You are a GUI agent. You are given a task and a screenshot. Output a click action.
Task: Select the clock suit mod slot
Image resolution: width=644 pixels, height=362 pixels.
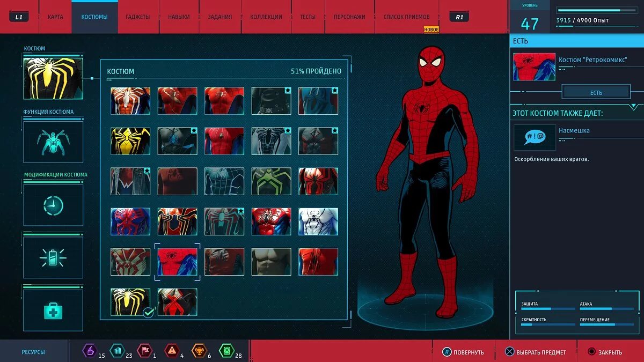tap(53, 205)
